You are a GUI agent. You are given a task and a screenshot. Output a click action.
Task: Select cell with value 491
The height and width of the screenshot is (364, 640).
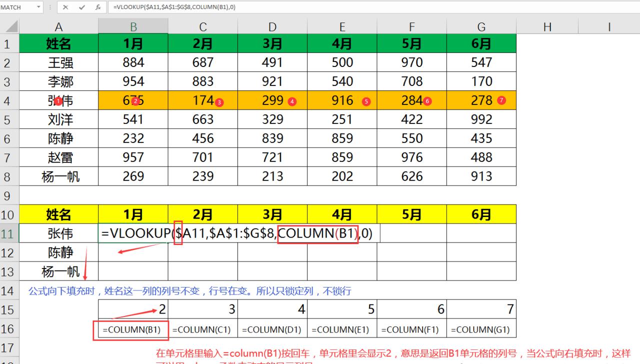pyautogui.click(x=272, y=62)
